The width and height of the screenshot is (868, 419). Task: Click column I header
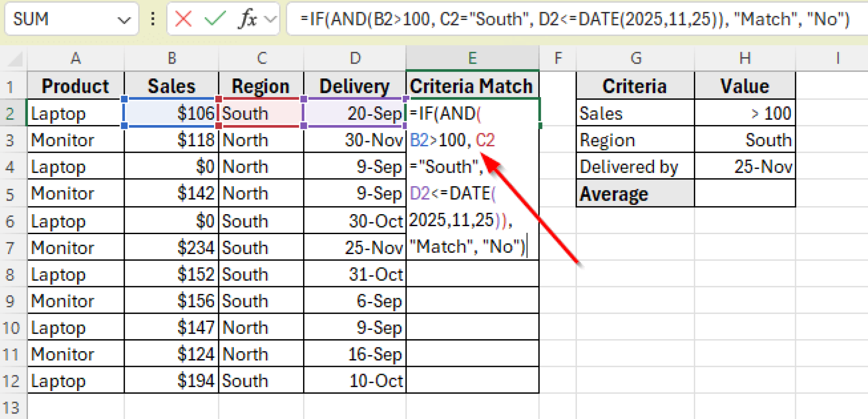click(838, 58)
